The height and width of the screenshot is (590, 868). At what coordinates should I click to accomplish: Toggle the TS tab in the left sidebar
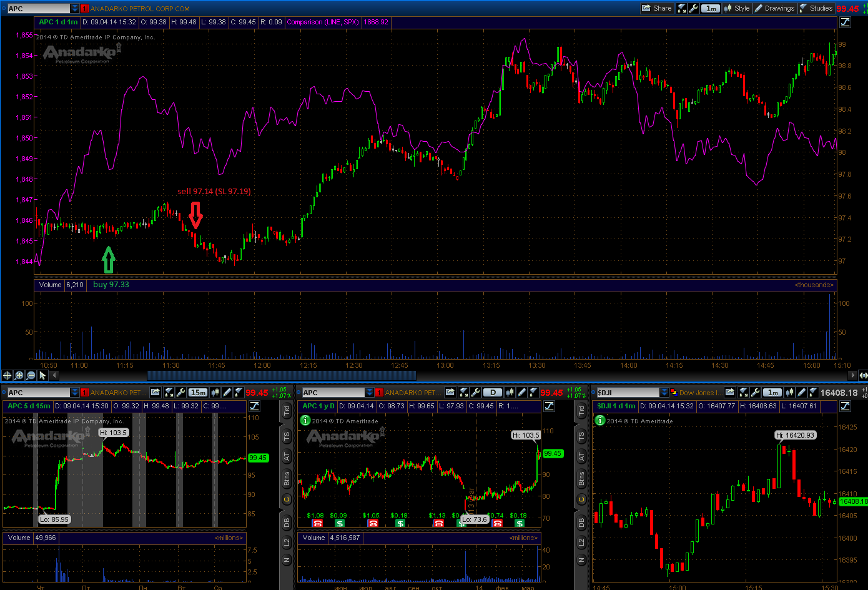(287, 436)
